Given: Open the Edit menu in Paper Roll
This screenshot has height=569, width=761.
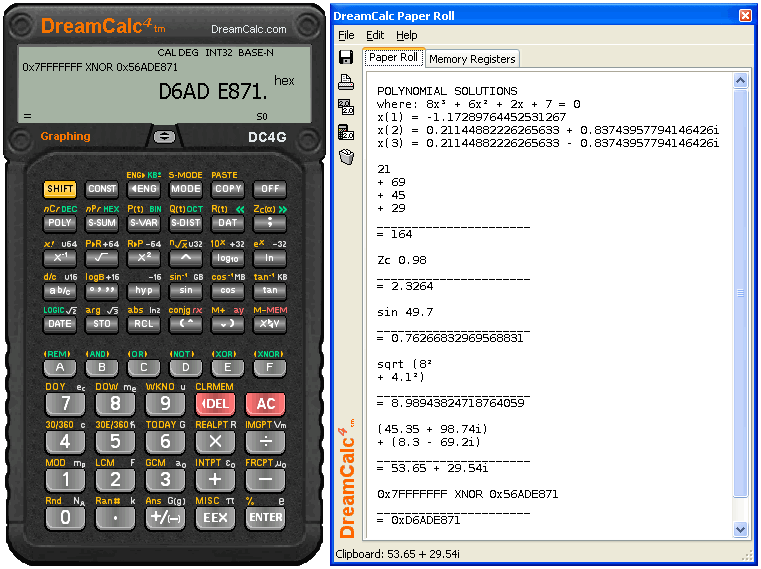Looking at the screenshot, I should point(375,35).
